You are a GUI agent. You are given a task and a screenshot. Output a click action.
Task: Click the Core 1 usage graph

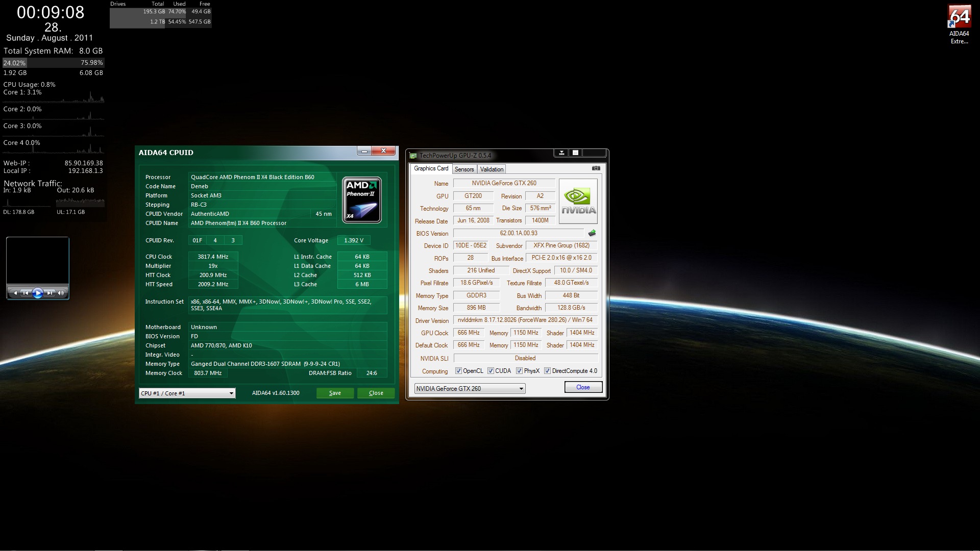pos(53,97)
